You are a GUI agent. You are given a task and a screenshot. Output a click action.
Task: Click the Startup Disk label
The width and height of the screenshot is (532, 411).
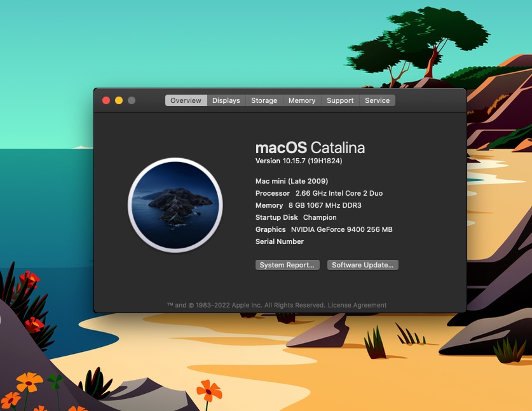click(276, 217)
